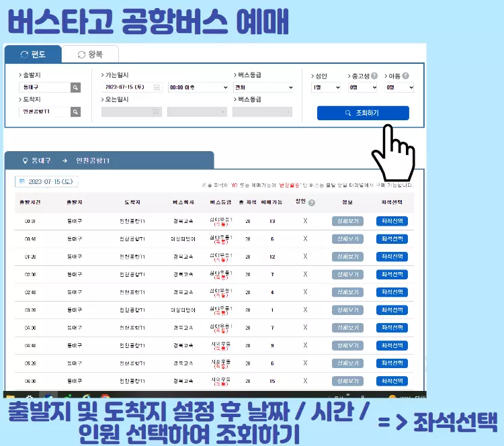Click 좌석선택 for the 02:40 bus
The height and width of the screenshot is (446, 504).
tap(392, 292)
